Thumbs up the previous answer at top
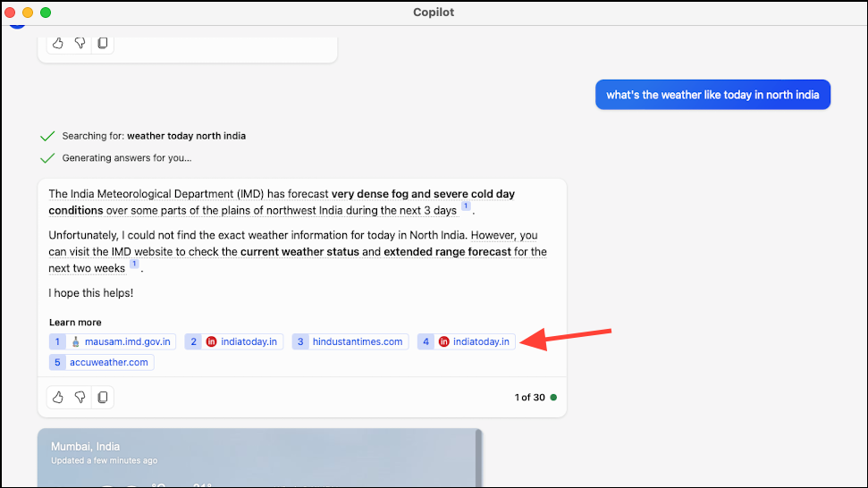Screen dimensions: 868x488 tap(58, 43)
